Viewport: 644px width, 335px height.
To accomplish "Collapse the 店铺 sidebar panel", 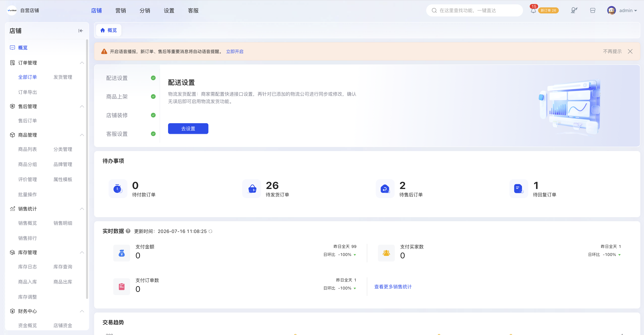I will (80, 31).
